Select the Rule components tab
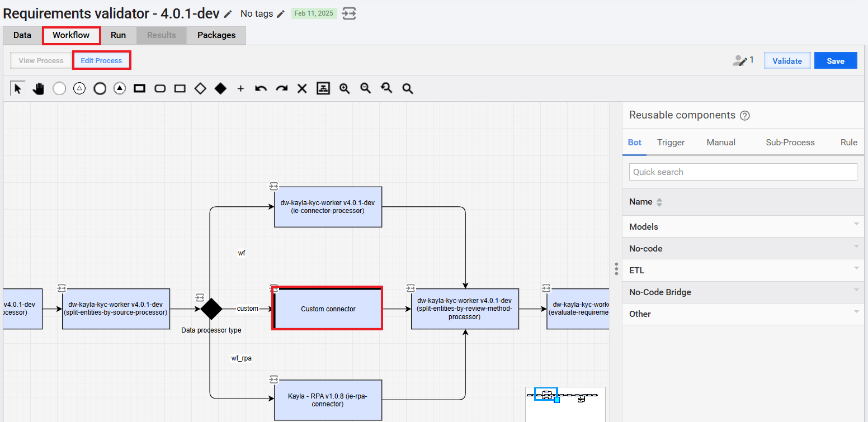 tap(849, 143)
